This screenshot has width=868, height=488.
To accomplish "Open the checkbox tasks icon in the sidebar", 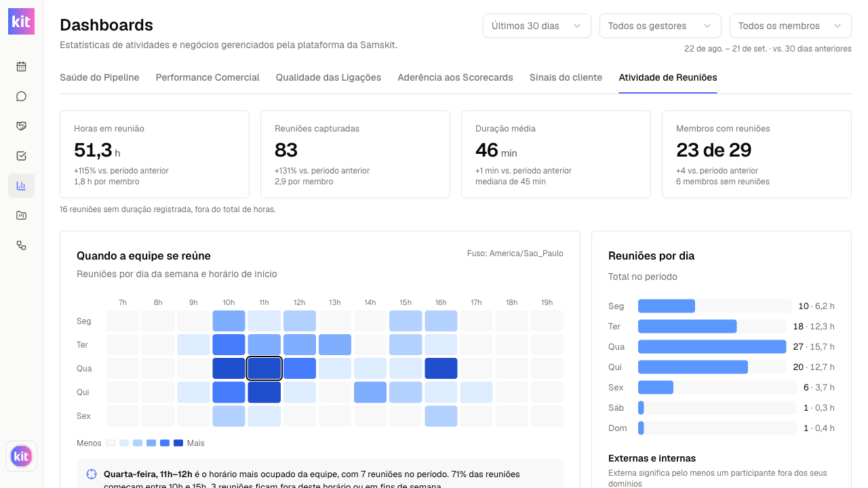I will 21,156.
